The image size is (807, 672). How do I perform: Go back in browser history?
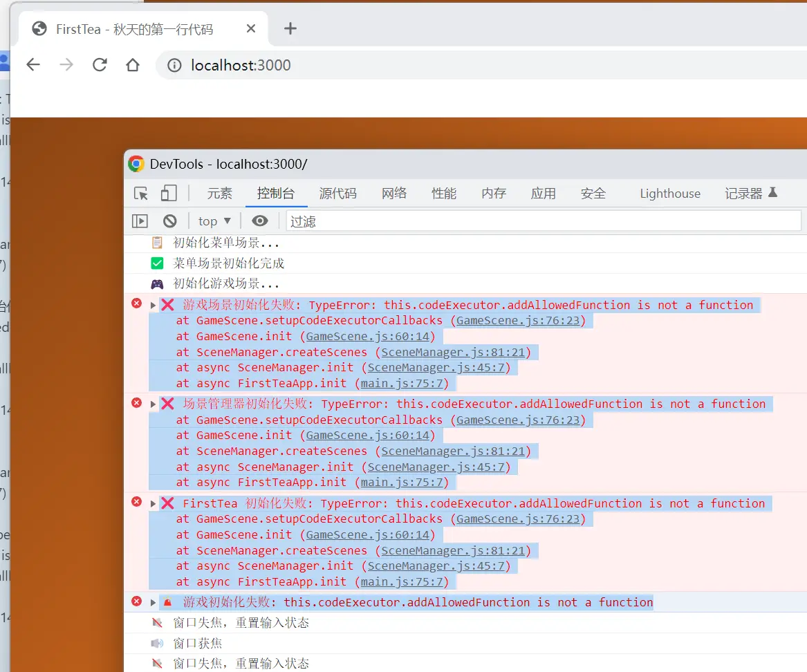coord(33,65)
